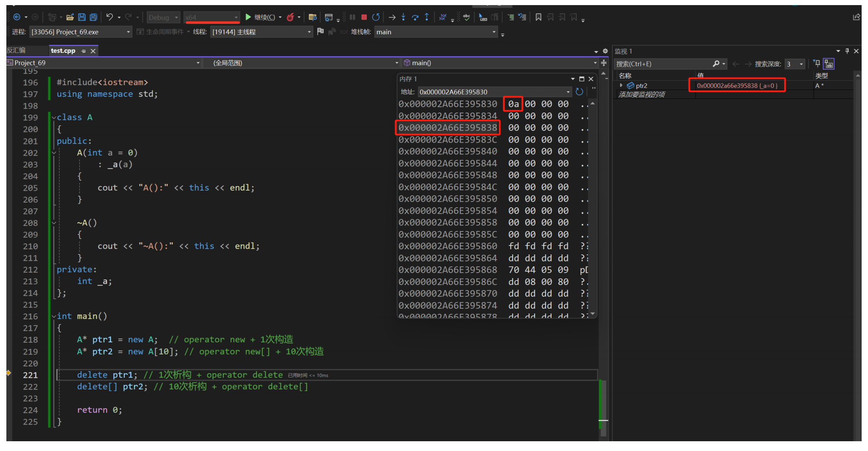
Task: Click the Step Over curved-arrow icon
Action: (x=415, y=17)
